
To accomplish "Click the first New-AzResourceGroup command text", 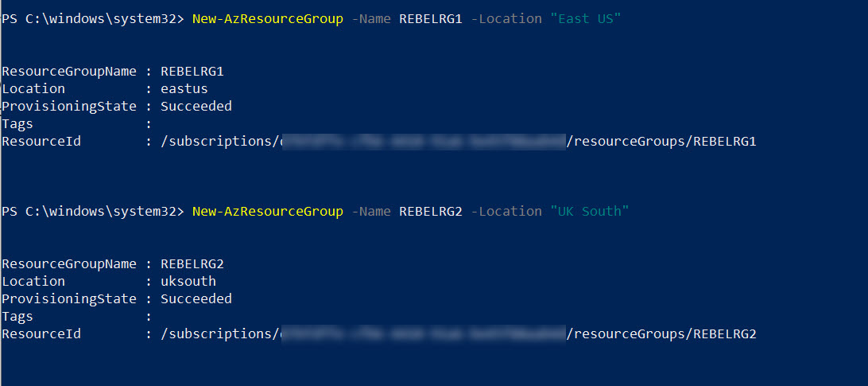I will 267,19.
